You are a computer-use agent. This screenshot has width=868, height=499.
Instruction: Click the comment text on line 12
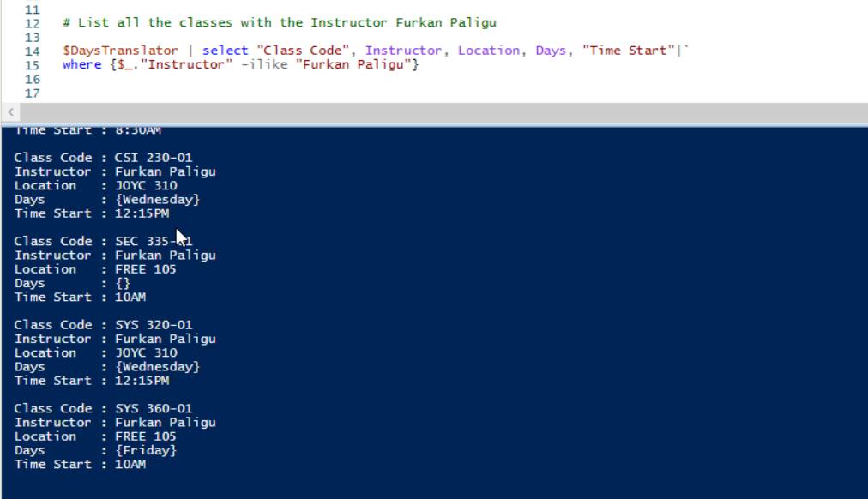(x=280, y=23)
